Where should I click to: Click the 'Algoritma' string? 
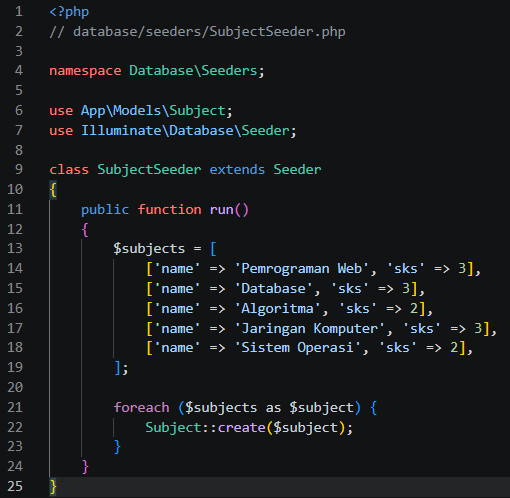[x=277, y=309]
